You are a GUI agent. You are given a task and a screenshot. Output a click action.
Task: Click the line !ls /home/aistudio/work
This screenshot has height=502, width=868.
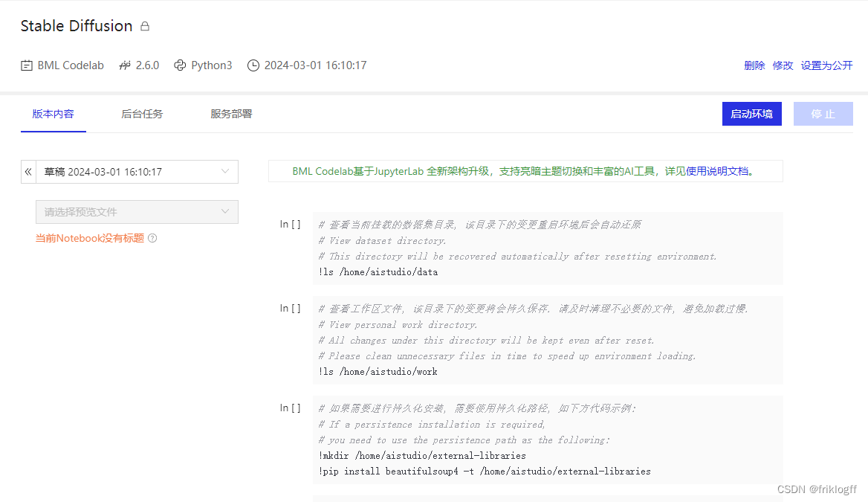378,372
